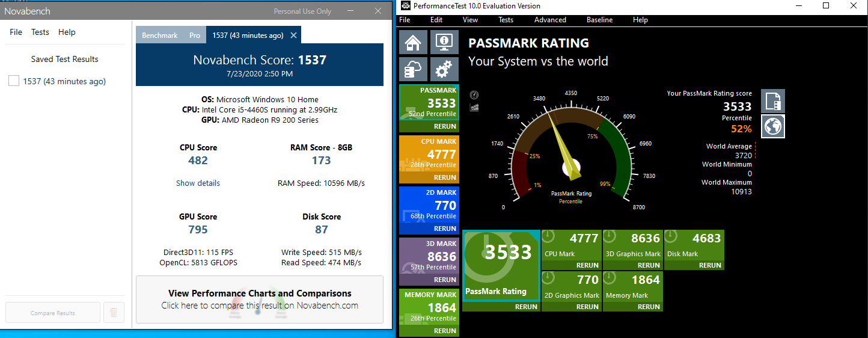Viewport: 868px width, 338px height.
Task: Open the Baseline menu in PerformanceTest
Action: tap(599, 20)
